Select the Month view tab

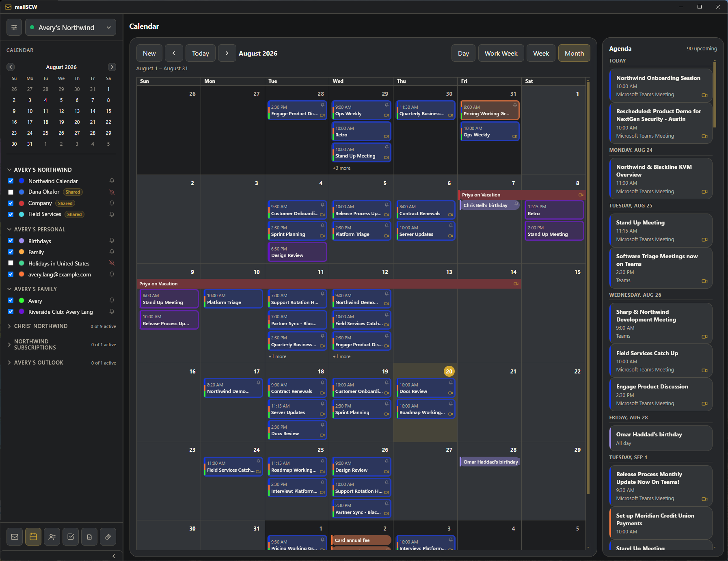(574, 53)
